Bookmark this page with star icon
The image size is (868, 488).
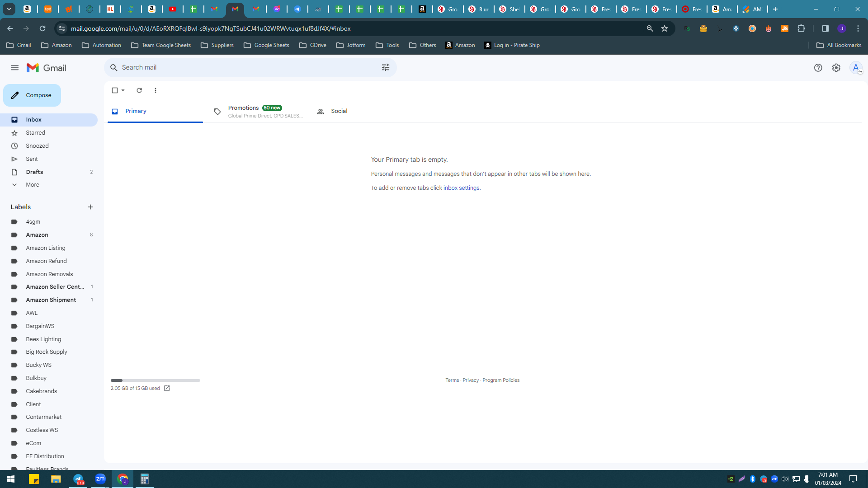click(665, 28)
